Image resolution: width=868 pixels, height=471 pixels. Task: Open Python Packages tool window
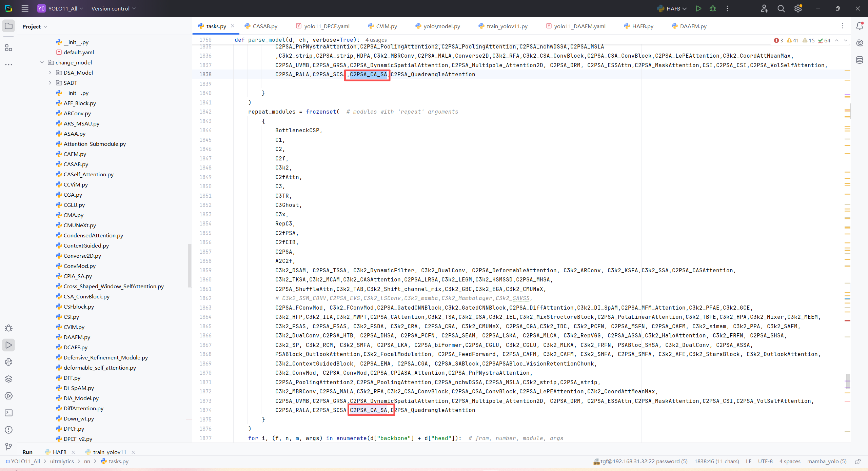(x=9, y=379)
